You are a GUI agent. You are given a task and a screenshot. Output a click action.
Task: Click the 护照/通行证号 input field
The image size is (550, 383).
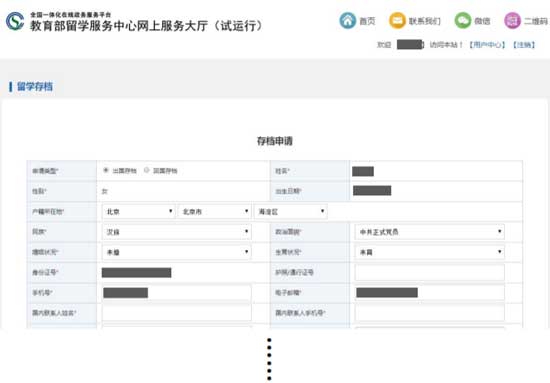430,273
